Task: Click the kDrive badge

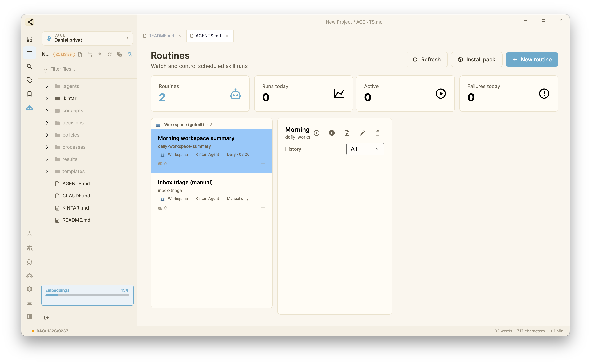Action: 64,54
